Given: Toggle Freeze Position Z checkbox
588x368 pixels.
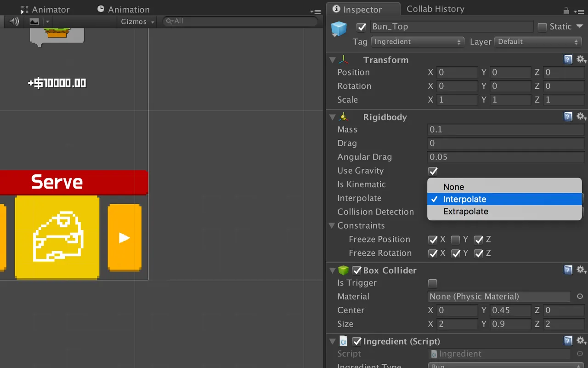Looking at the screenshot, I should pyautogui.click(x=479, y=240).
